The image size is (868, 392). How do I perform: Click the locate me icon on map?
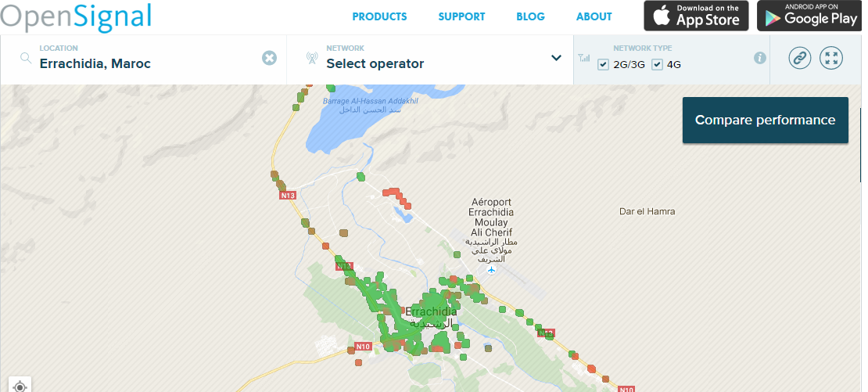point(20,386)
